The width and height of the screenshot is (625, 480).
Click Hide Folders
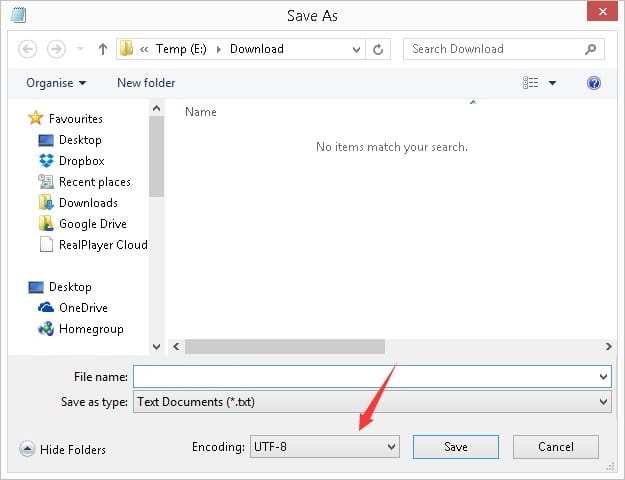point(63,449)
